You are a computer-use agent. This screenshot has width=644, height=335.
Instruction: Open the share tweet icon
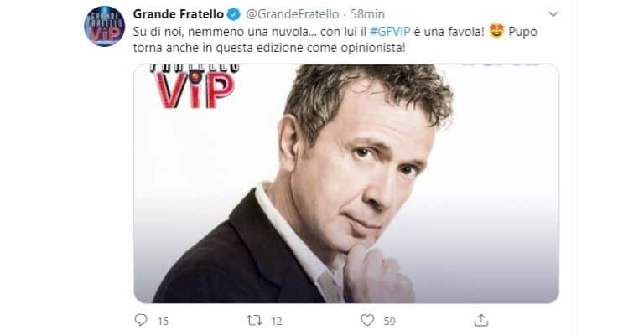(481, 320)
